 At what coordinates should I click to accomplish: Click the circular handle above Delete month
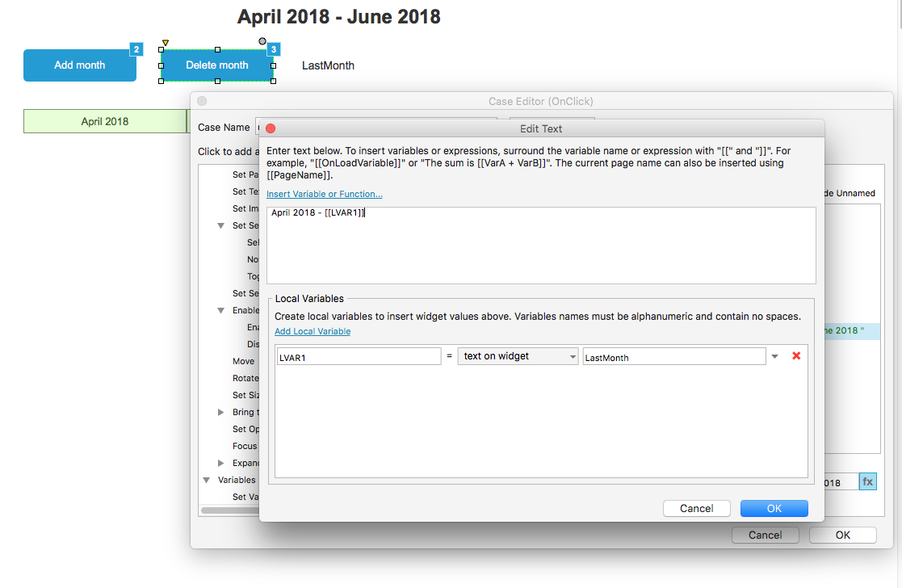262,41
